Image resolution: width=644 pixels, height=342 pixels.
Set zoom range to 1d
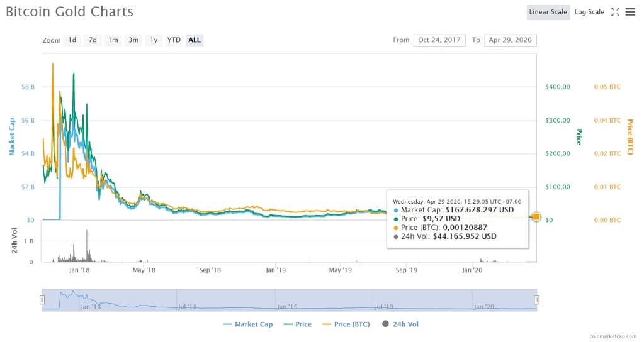click(x=72, y=40)
